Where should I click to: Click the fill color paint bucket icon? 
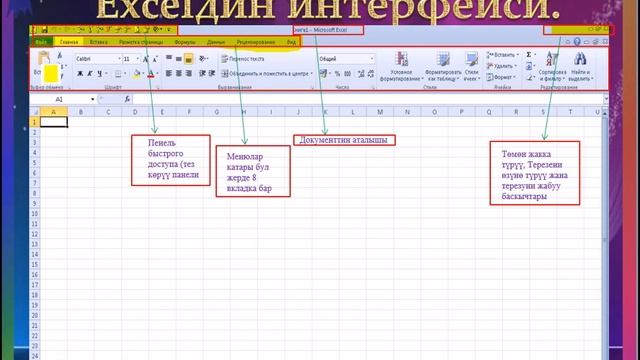pyautogui.click(x=137, y=73)
